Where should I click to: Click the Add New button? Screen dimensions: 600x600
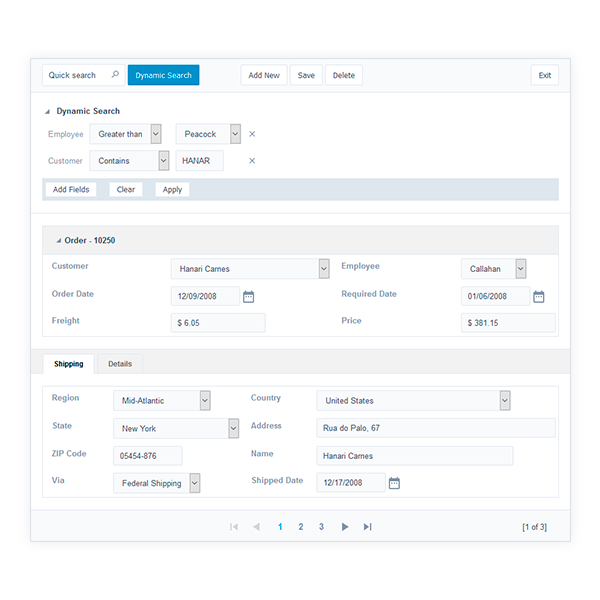[264, 75]
